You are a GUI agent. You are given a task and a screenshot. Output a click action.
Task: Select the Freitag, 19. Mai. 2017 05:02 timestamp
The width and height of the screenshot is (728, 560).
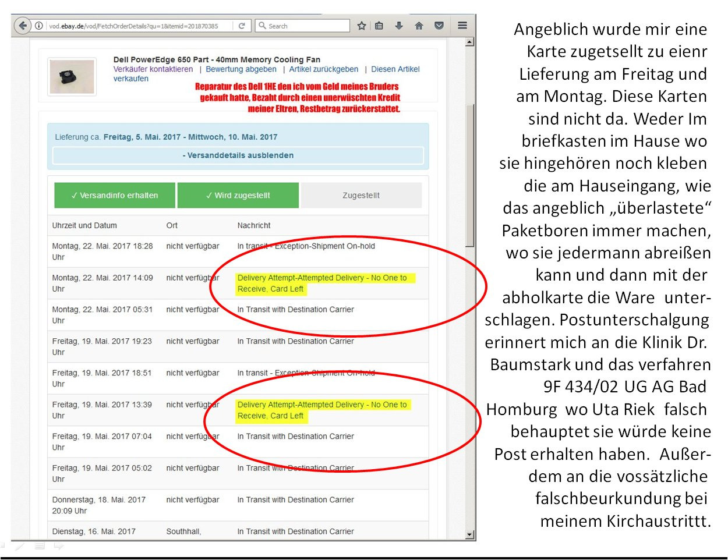point(102,474)
